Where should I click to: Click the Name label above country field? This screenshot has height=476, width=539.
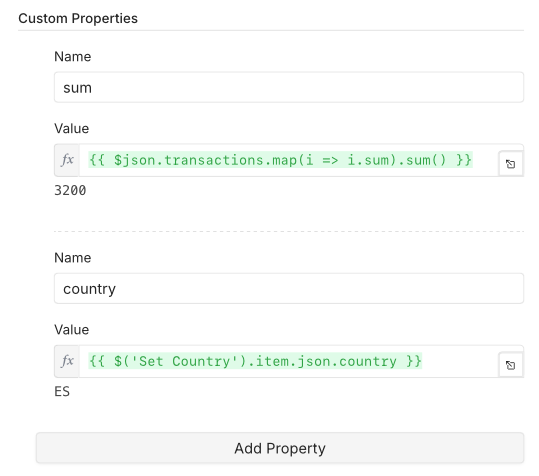(x=73, y=257)
